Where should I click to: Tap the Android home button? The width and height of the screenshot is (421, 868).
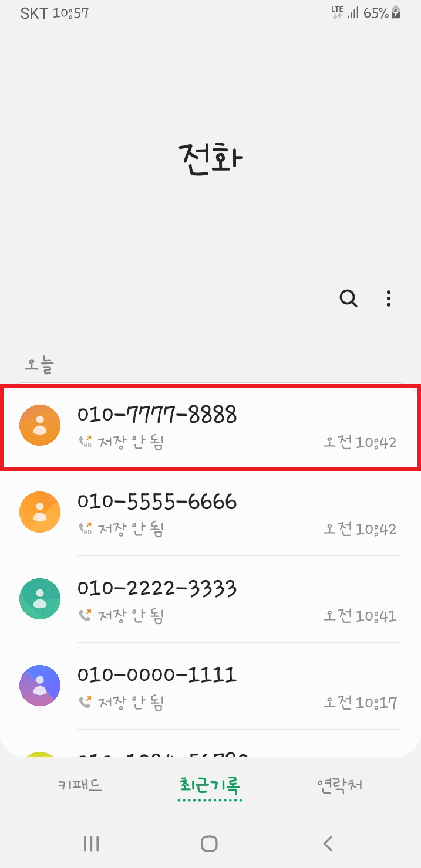coord(210,844)
